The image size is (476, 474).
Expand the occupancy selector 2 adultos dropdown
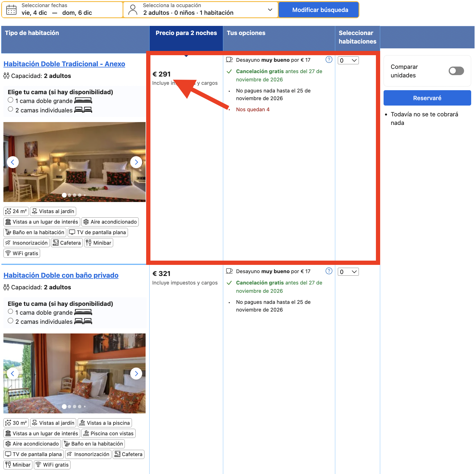point(201,10)
